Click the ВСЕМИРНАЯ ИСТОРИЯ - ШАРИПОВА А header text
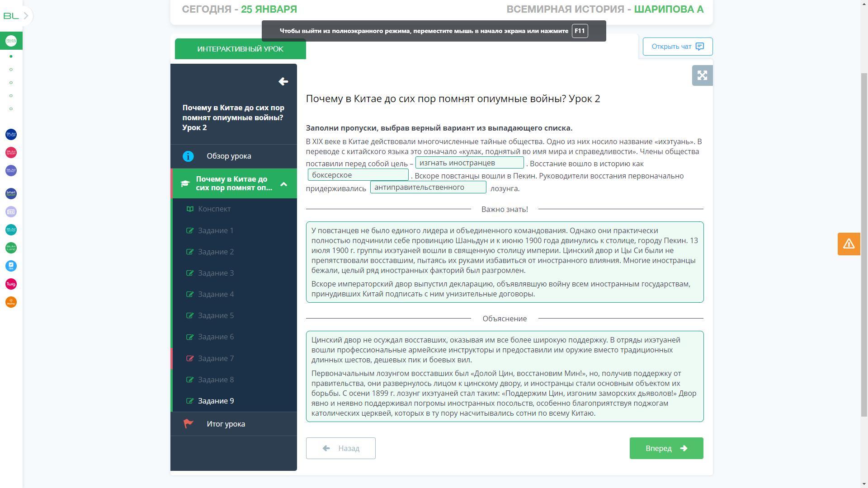Screen dimensions: 868x488 tap(605, 9)
